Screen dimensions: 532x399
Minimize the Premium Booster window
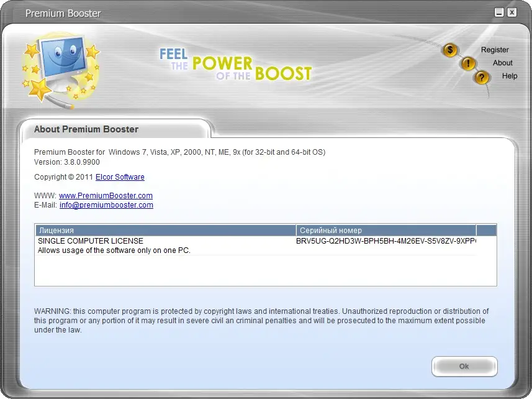[x=498, y=12]
